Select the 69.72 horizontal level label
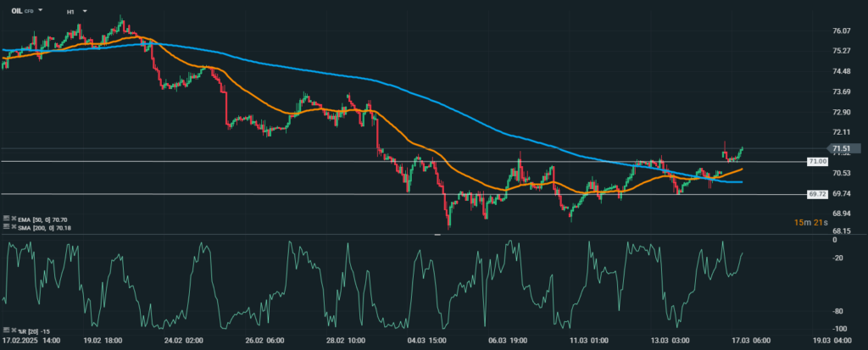This screenshot has height=350, width=868. click(x=818, y=194)
